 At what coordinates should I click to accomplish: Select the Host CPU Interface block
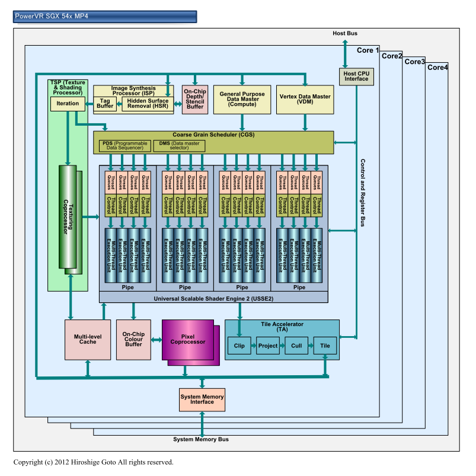(x=356, y=76)
